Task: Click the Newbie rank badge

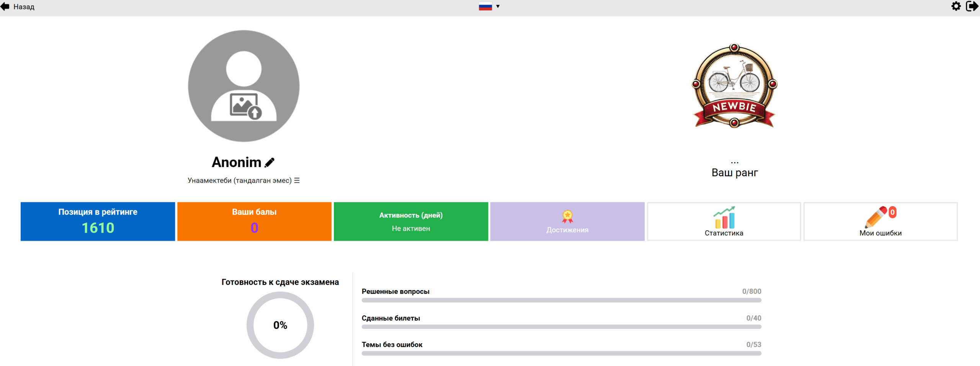Action: 734,86
